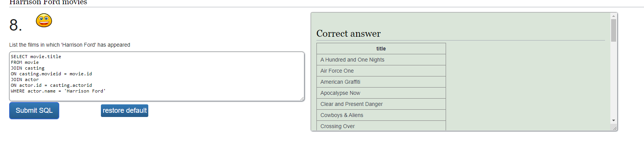Click the results panel resize grip
The image size is (644, 151).
click(x=615, y=128)
